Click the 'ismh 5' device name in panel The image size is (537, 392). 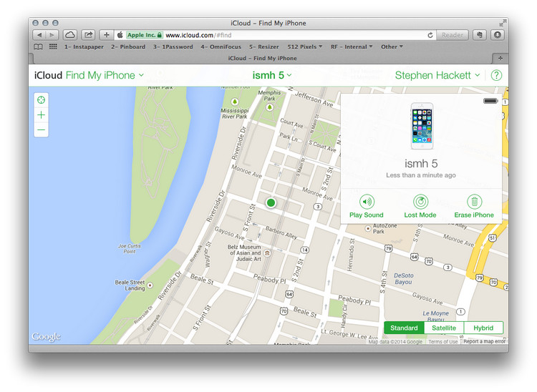pyautogui.click(x=421, y=164)
